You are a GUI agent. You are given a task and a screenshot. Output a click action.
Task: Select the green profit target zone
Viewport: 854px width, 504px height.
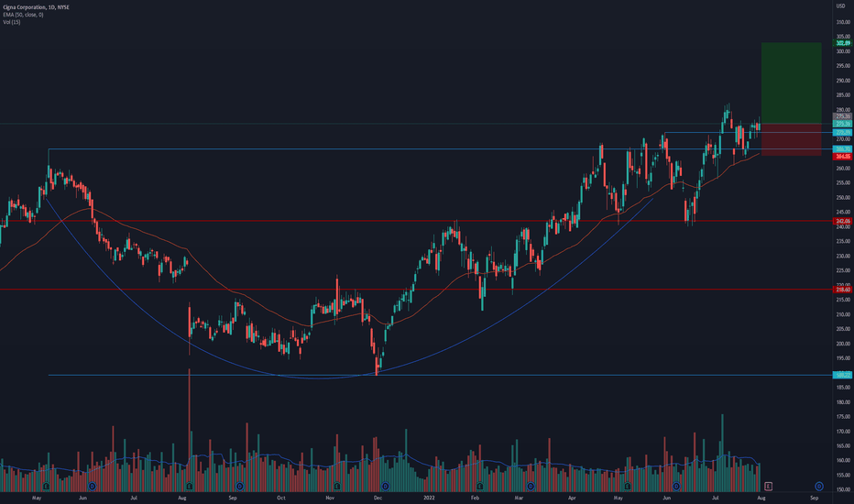[x=791, y=82]
